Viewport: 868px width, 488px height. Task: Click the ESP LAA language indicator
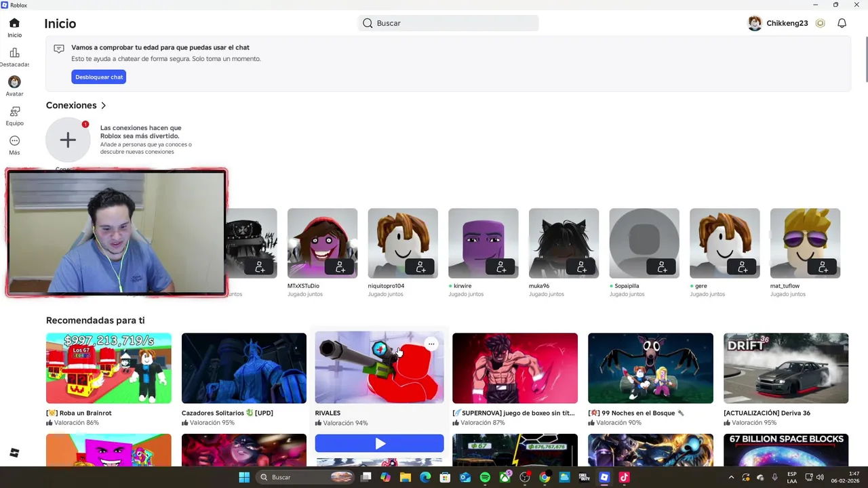click(792, 477)
